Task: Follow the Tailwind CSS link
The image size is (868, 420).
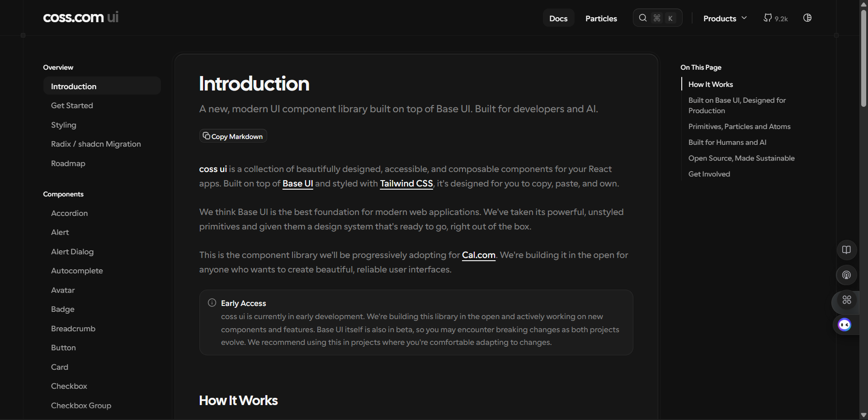Action: (406, 183)
